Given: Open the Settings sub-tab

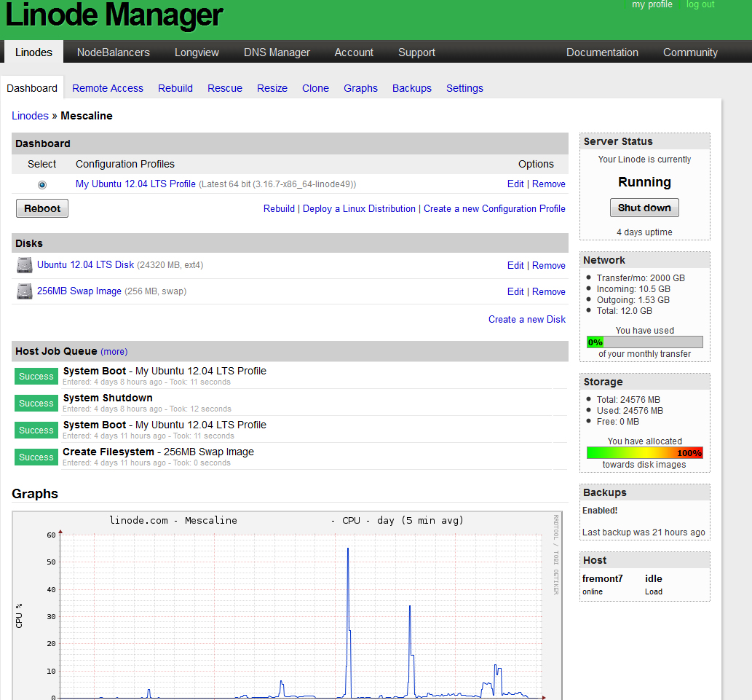Looking at the screenshot, I should [x=464, y=88].
